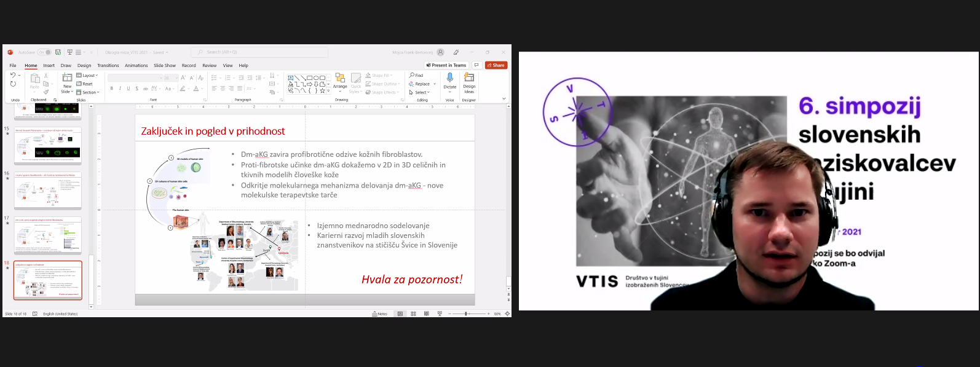
Task: Open the Section dropdown
Action: point(88,92)
